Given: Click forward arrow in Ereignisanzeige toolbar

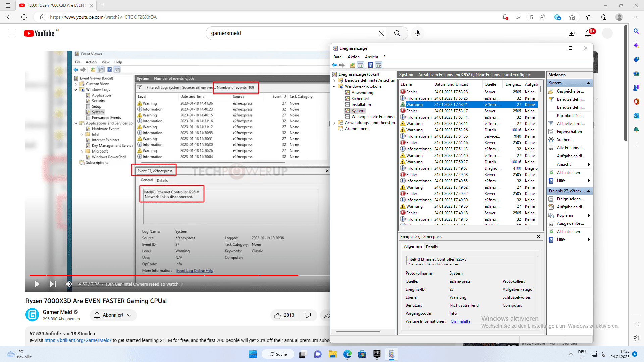Looking at the screenshot, I should tap(342, 65).
